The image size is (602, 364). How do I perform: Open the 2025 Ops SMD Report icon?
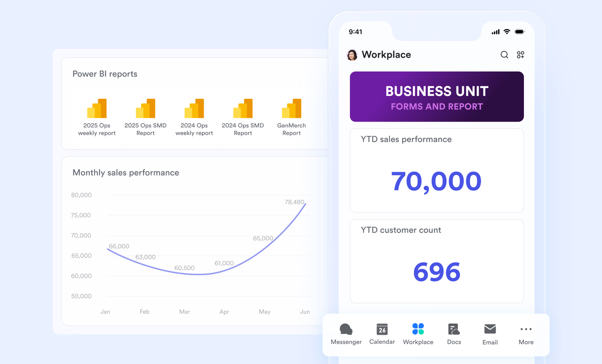145,109
